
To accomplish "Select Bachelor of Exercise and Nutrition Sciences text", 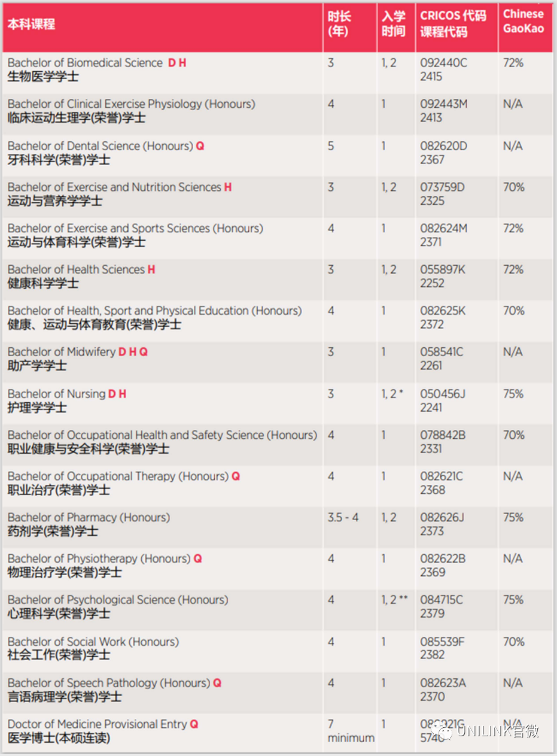I will (114, 187).
